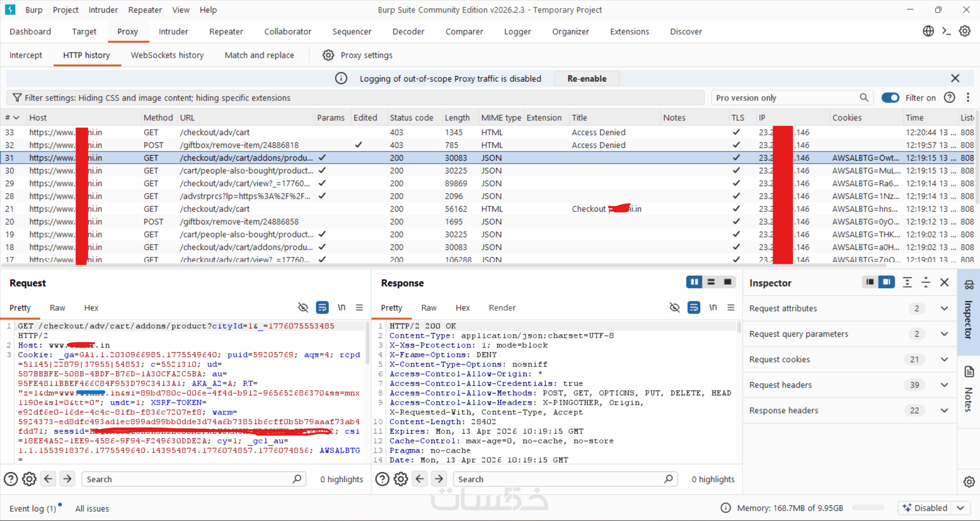
Task: Open Burp's embedded browser globe icon
Action: [928, 31]
